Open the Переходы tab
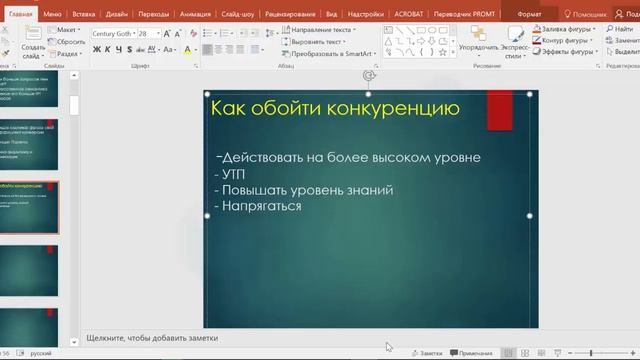Viewport: 640px width, 360px height. click(153, 14)
